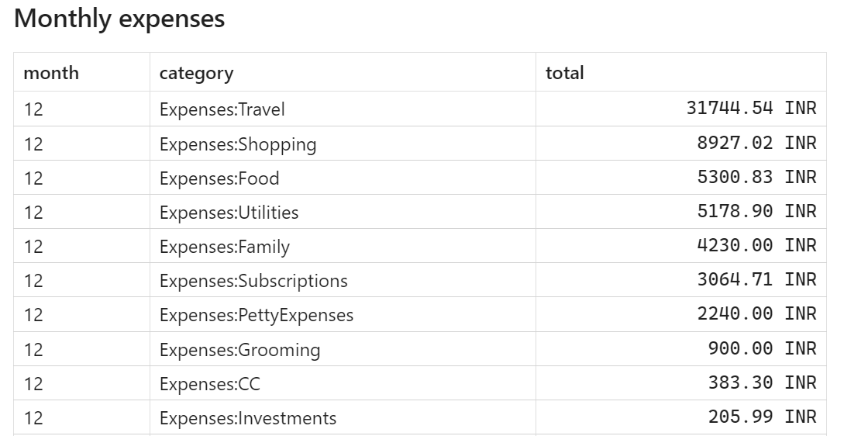Select the Expenses:Family category cell
868x436 pixels.
(x=224, y=247)
